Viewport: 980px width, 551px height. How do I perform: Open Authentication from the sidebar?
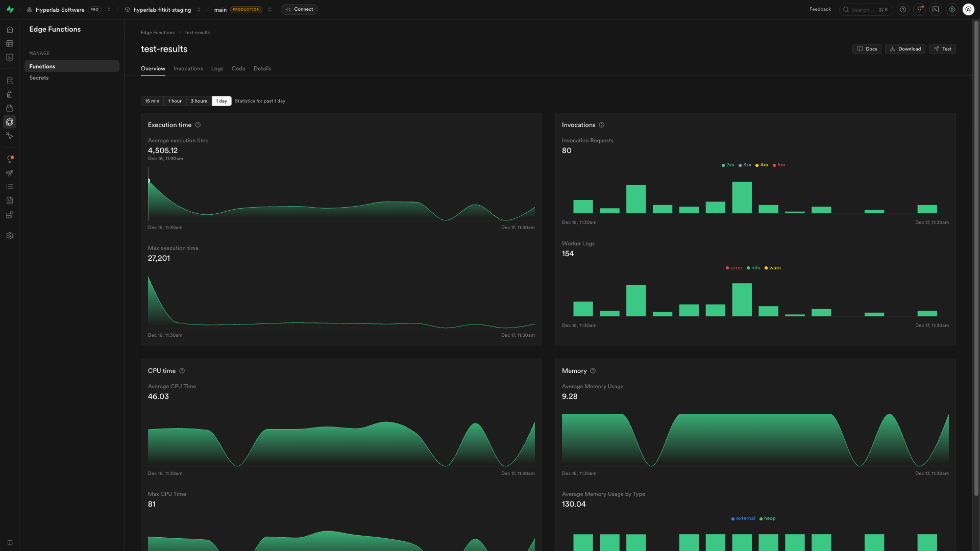[x=9, y=94]
